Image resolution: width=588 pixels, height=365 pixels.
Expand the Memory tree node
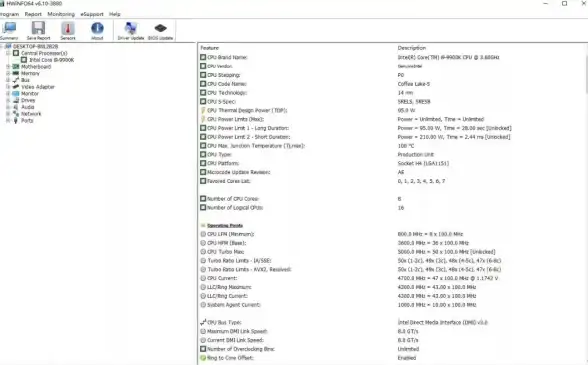point(8,73)
